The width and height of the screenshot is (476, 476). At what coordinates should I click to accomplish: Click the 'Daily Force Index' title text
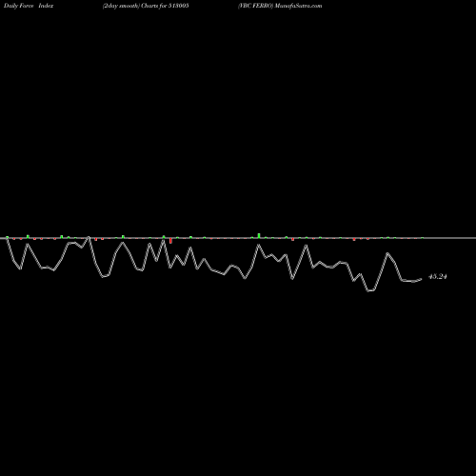29,6
